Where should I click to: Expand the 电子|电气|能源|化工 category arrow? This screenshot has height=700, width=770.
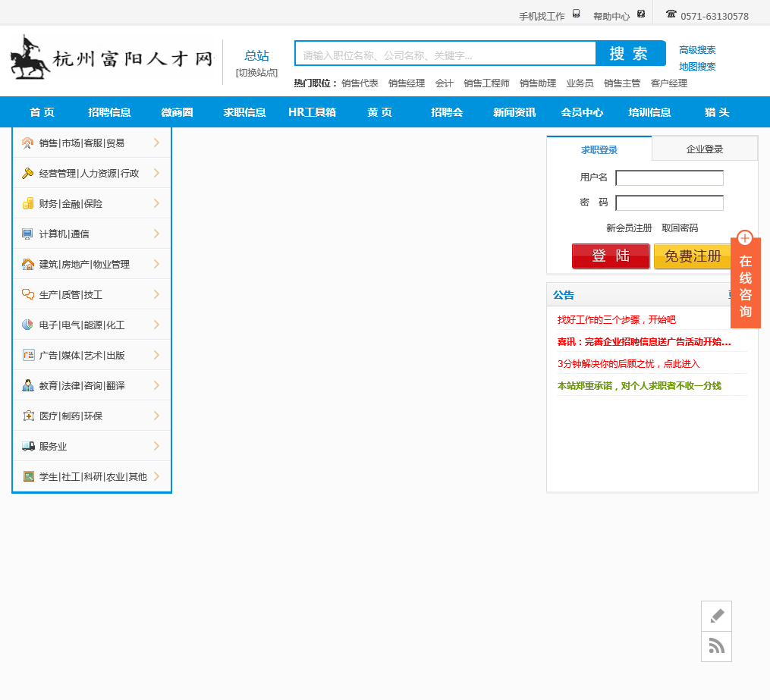pyautogui.click(x=156, y=325)
